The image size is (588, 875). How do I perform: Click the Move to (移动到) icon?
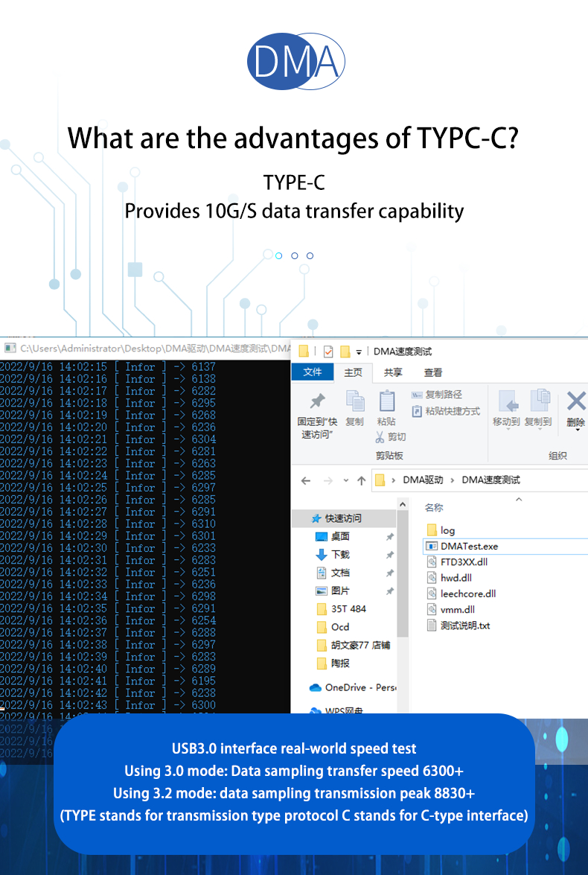(x=508, y=401)
